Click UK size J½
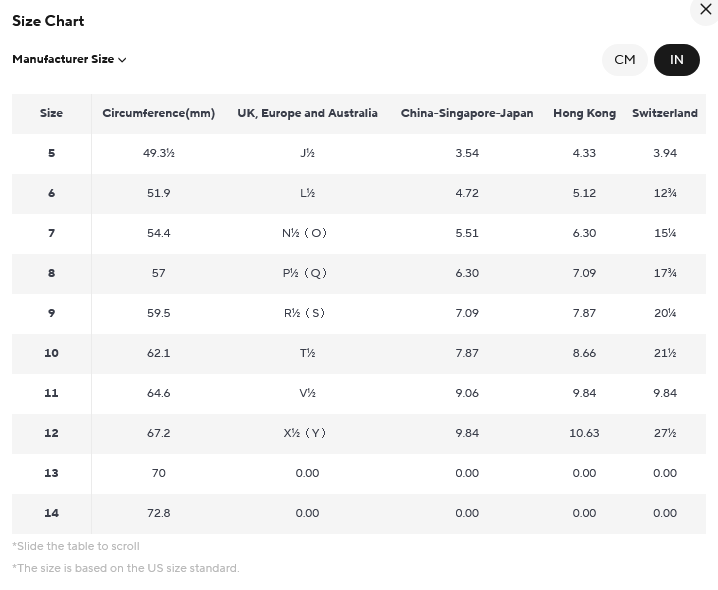718x590 pixels. (307, 153)
